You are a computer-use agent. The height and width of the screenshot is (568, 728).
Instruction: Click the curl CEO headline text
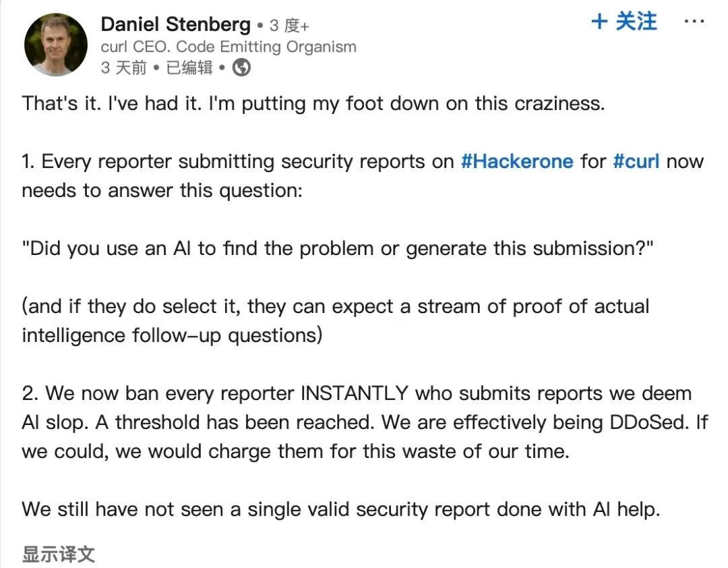point(229,47)
